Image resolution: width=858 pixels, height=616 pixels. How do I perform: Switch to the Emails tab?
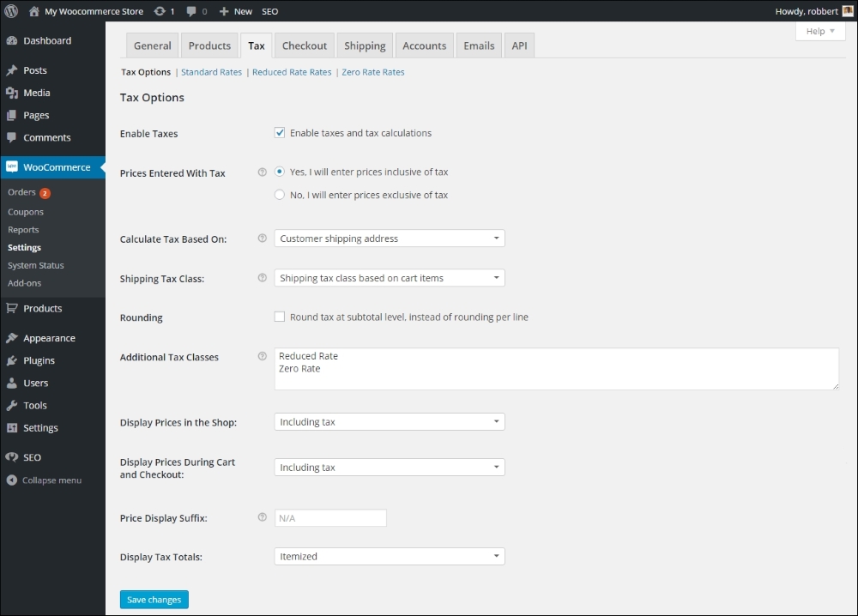coord(479,45)
